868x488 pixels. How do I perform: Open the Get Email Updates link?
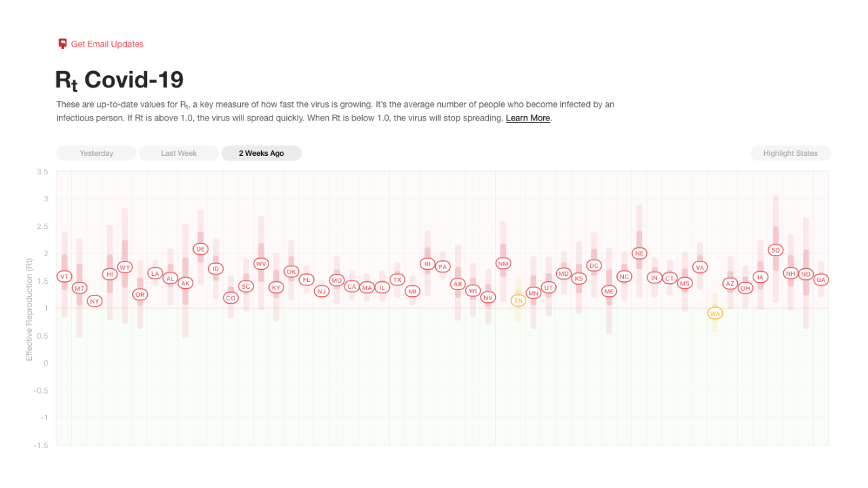tap(107, 44)
